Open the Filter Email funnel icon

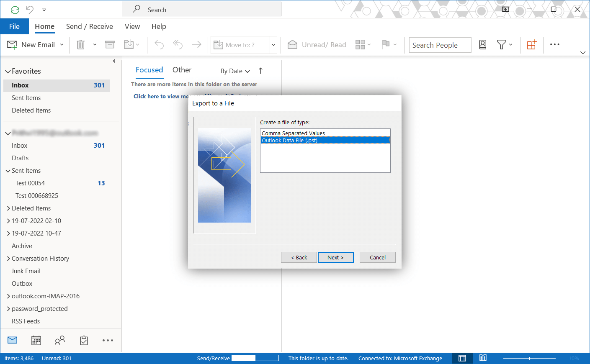(x=501, y=45)
